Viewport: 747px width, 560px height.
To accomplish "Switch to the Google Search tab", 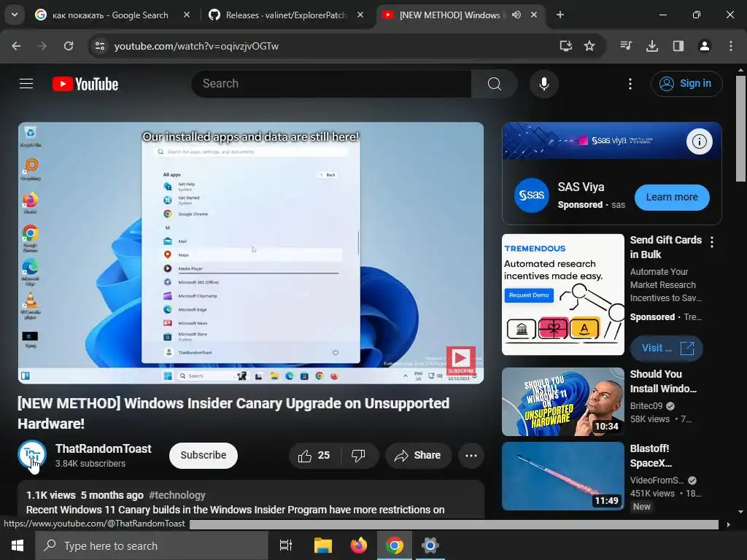I will tap(111, 15).
